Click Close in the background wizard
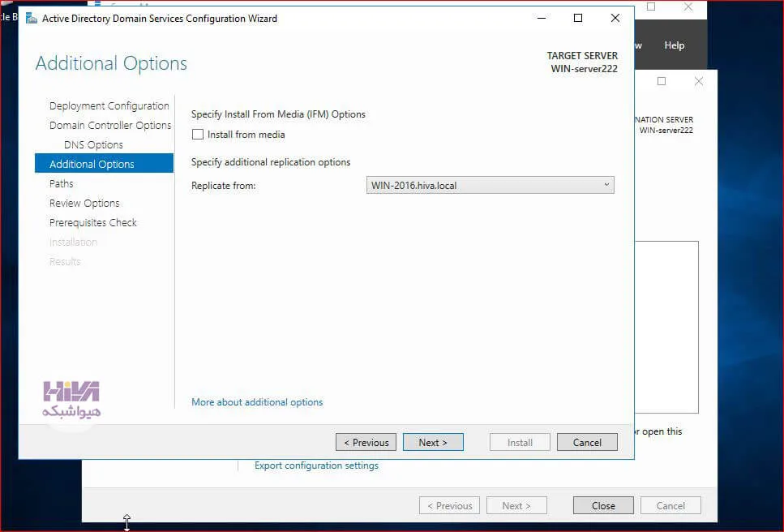This screenshot has height=532, width=784. (x=603, y=505)
